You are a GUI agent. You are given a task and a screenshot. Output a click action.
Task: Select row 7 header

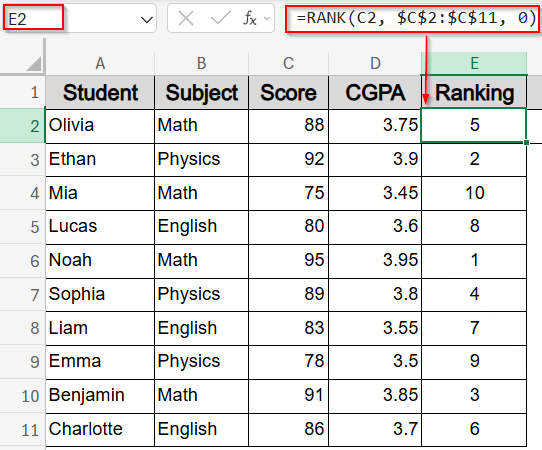(22, 294)
